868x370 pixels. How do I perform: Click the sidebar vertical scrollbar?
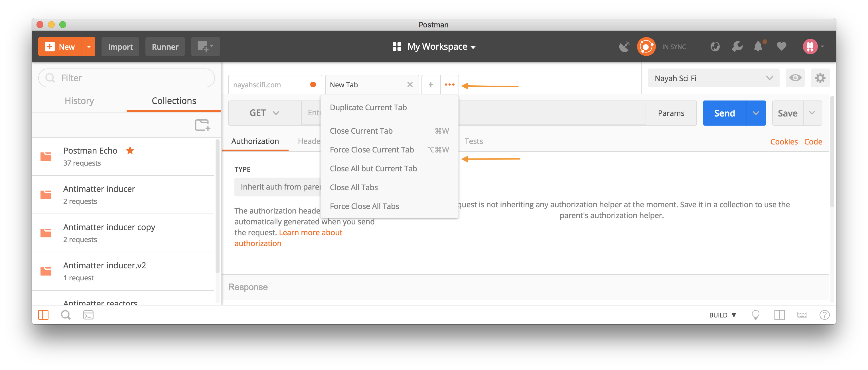(217, 206)
